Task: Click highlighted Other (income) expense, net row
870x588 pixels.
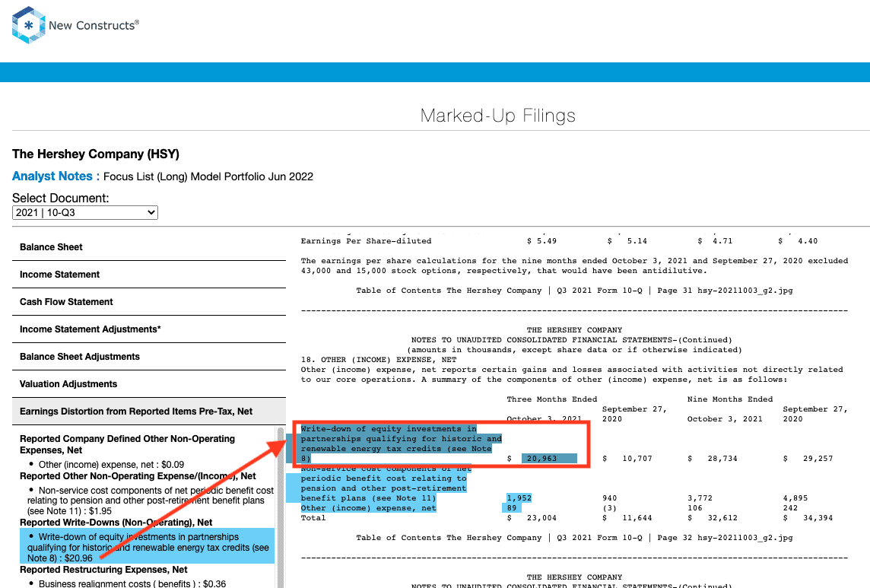Action: pyautogui.click(x=368, y=508)
